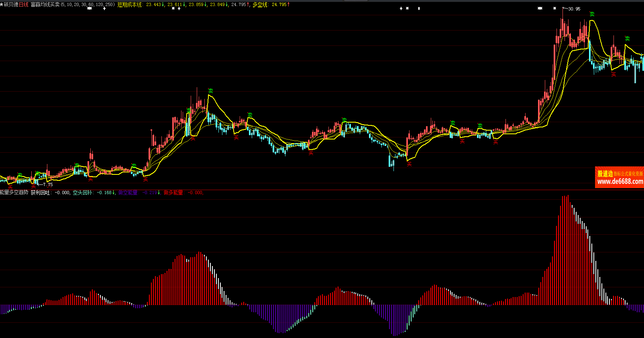Select the 日线 period label
Screen dimensions: 644x338
pyautogui.click(x=24, y=5)
